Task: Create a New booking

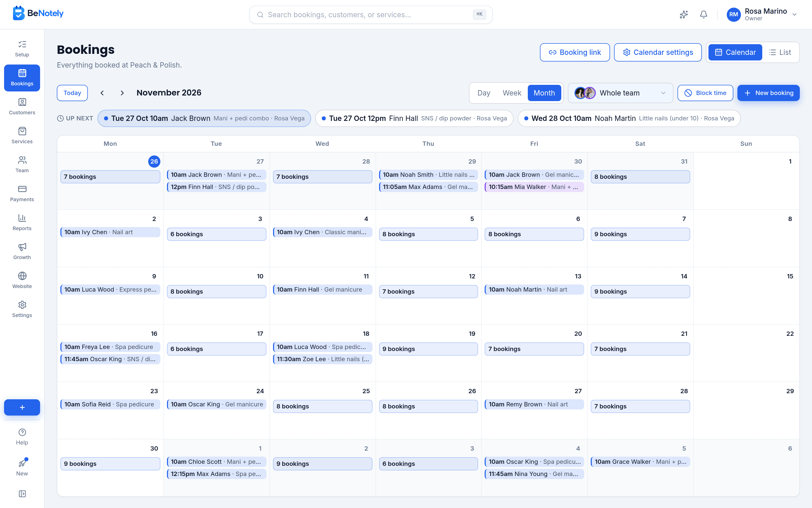Action: click(x=768, y=93)
